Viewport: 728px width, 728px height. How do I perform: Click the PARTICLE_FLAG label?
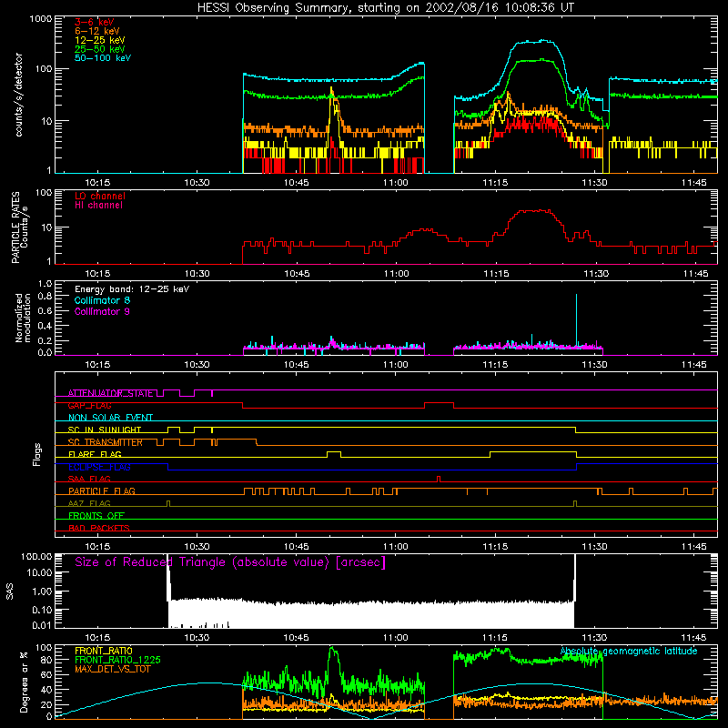pos(102,491)
